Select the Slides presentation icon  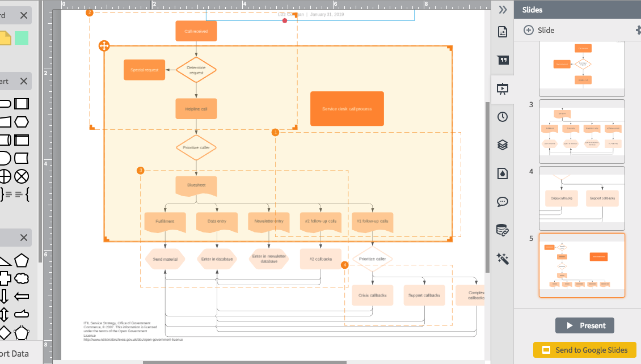(x=502, y=88)
